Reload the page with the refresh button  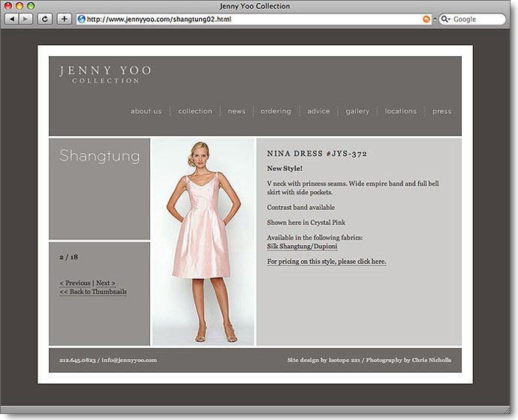[x=44, y=19]
